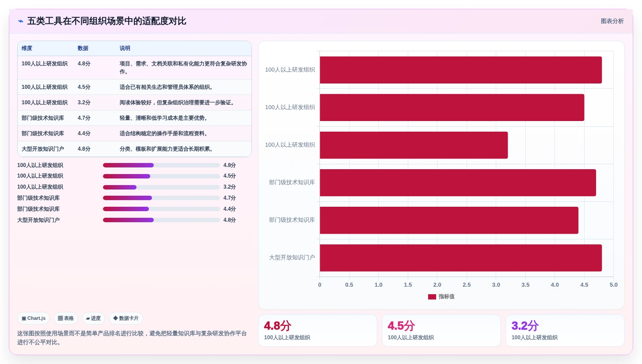The width and height of the screenshot is (642, 364).
Task: Toggle the 指标值 legend swatch
Action: (x=432, y=297)
